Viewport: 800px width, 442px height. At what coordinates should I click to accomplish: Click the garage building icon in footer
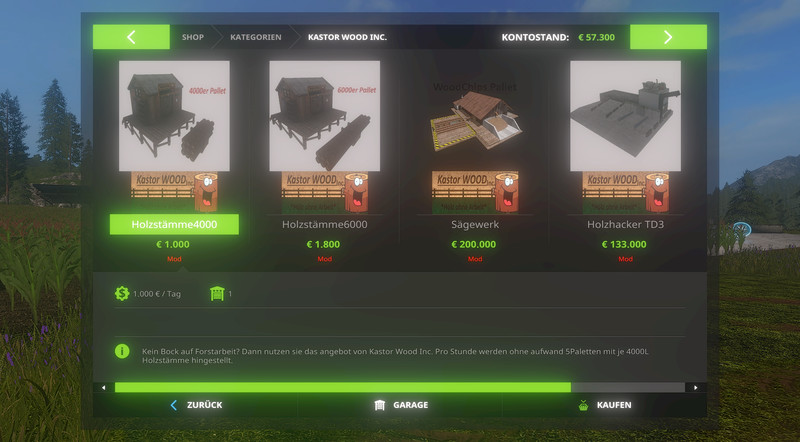click(x=380, y=405)
